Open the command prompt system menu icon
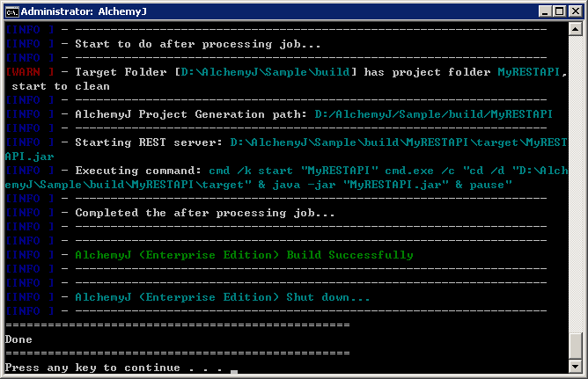The image size is (588, 379). tap(11, 11)
